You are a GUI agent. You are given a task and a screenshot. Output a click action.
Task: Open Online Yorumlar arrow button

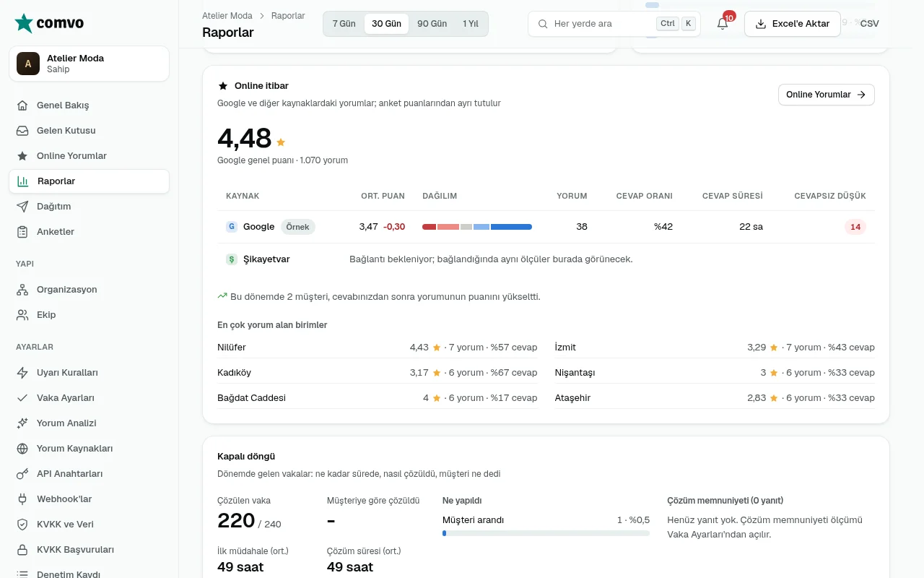click(826, 95)
